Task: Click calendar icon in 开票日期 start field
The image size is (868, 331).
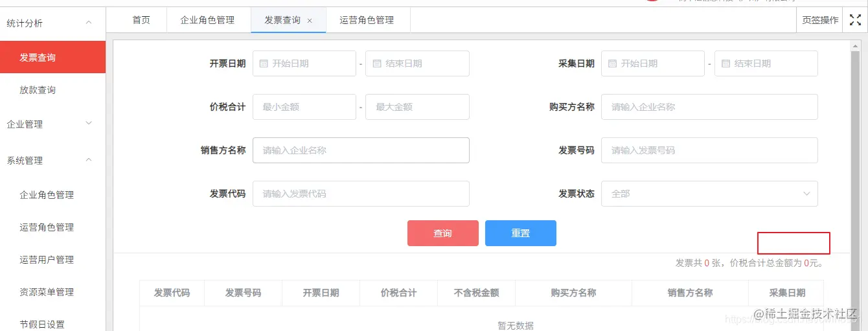Action: (264, 63)
